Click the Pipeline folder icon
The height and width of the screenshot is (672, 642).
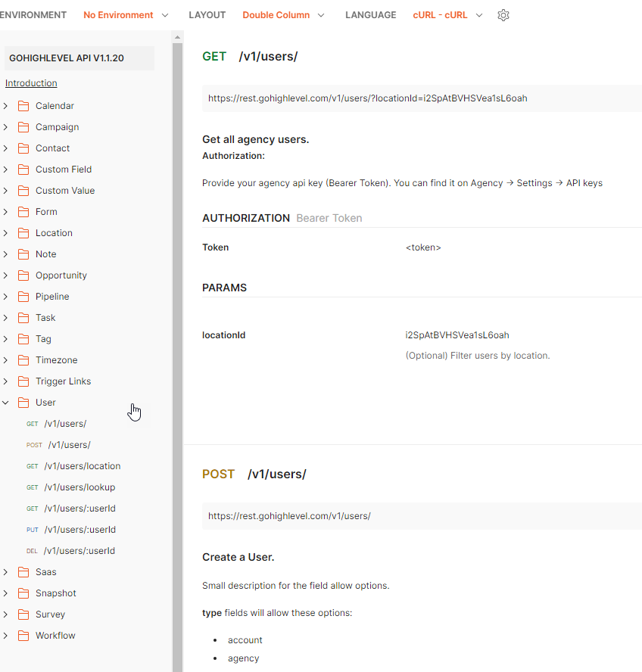[23, 297]
